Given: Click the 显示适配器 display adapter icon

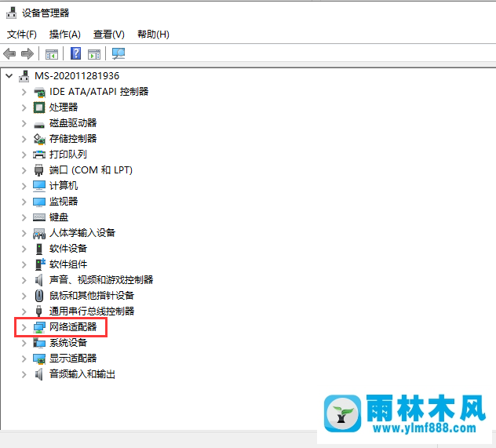Looking at the screenshot, I should click(x=39, y=359).
